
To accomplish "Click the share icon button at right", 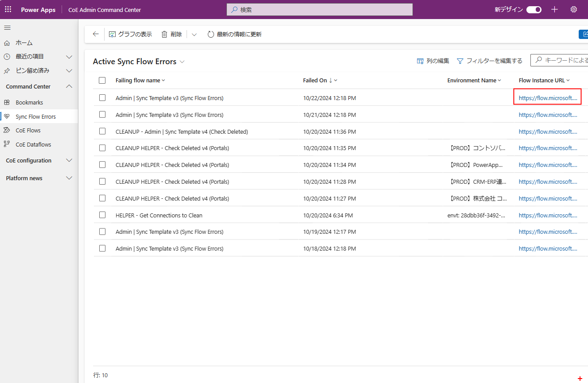I will (584, 34).
